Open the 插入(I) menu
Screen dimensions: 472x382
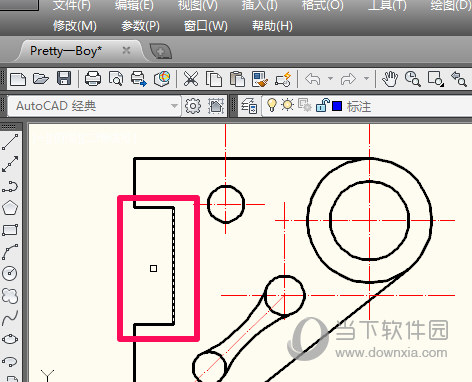click(x=259, y=5)
